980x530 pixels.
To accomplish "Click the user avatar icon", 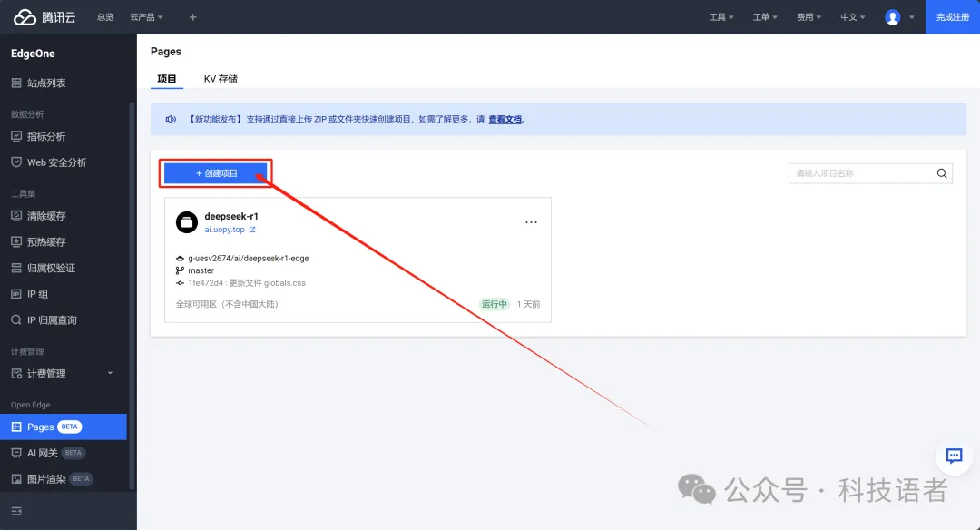I will 893,17.
